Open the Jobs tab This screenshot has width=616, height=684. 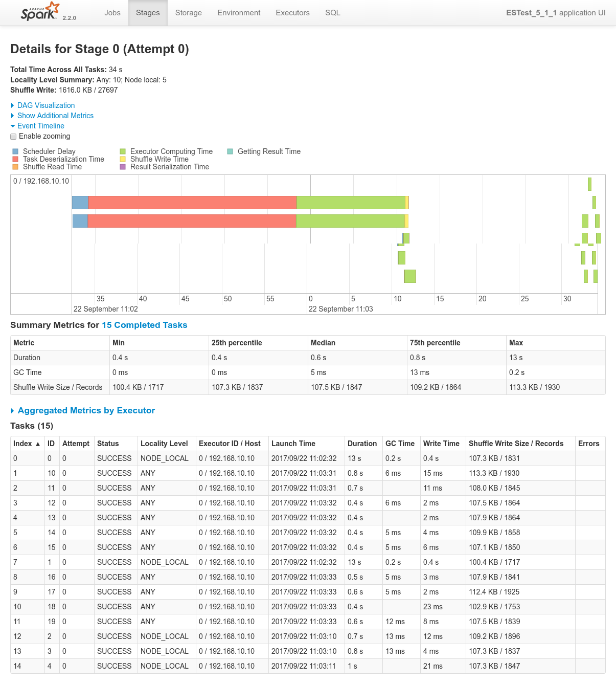coord(112,13)
